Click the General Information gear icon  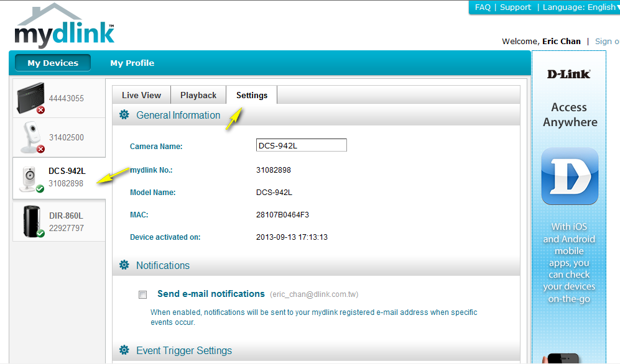pyautogui.click(x=124, y=115)
